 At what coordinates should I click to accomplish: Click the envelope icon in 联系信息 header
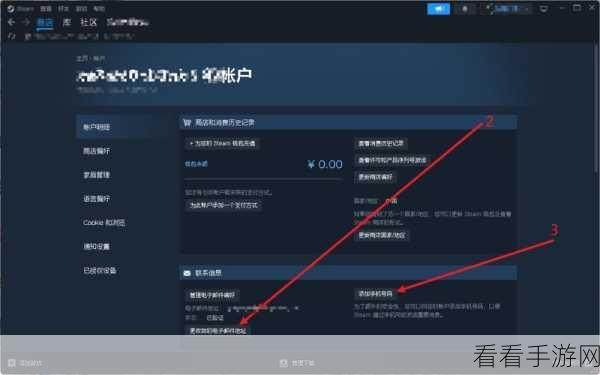[187, 273]
